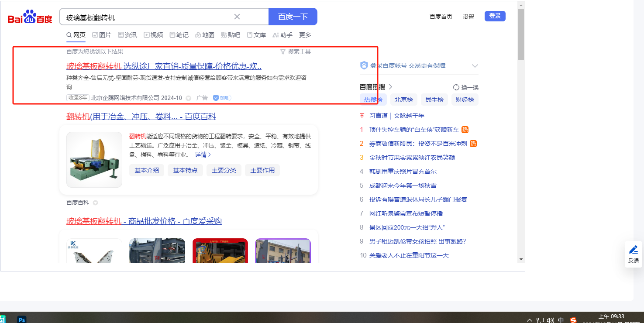The width and height of the screenshot is (644, 323).
Task: Open Photoshop from the taskbar
Action: (x=22, y=320)
